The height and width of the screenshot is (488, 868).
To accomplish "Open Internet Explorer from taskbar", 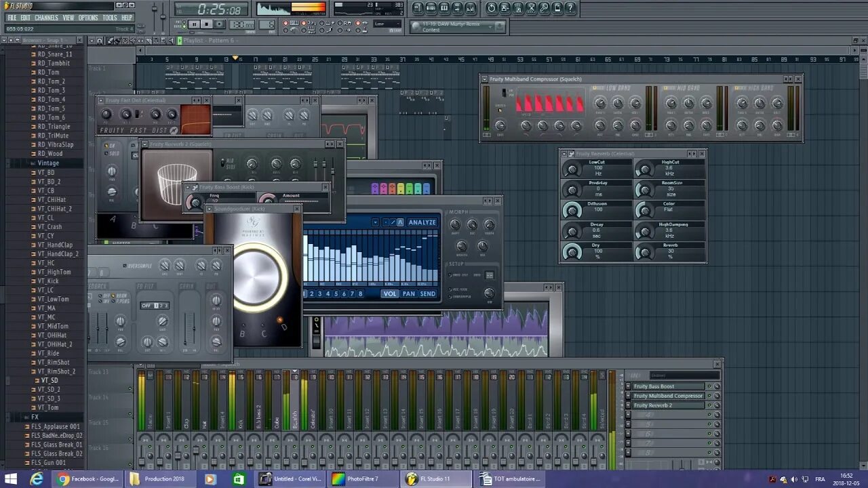I will click(x=37, y=479).
